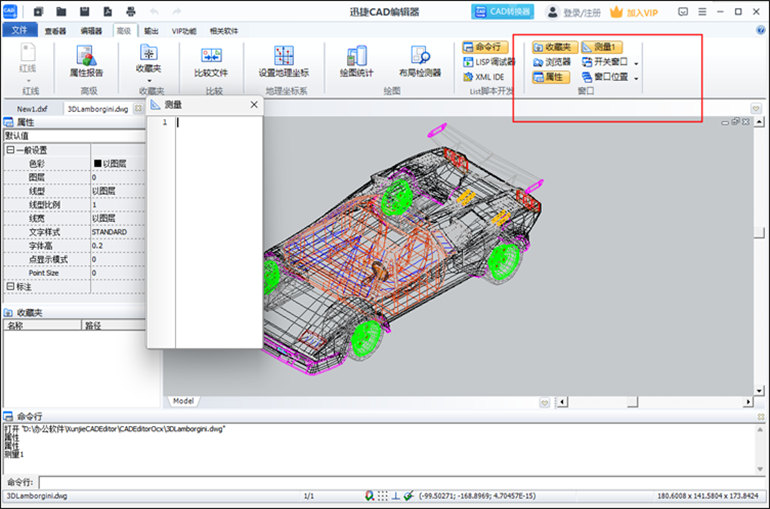Image resolution: width=770 pixels, height=509 pixels.
Task: Switch to the 查看器 ribbon tab
Action: pyautogui.click(x=55, y=31)
